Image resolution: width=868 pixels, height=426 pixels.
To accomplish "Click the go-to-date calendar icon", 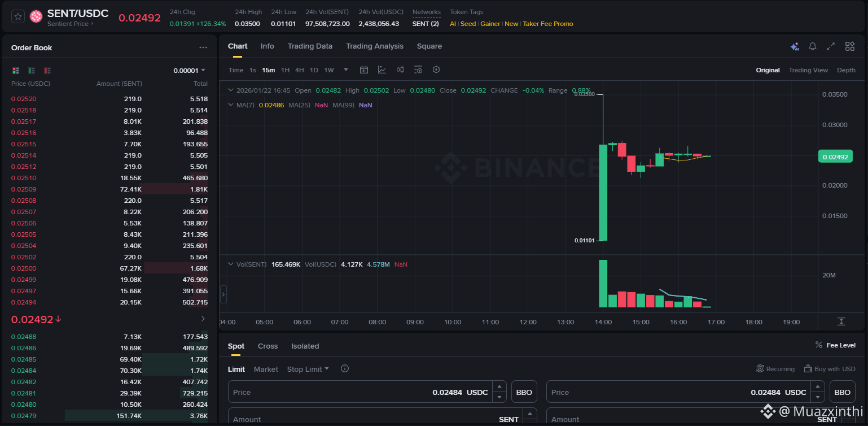I will [364, 70].
